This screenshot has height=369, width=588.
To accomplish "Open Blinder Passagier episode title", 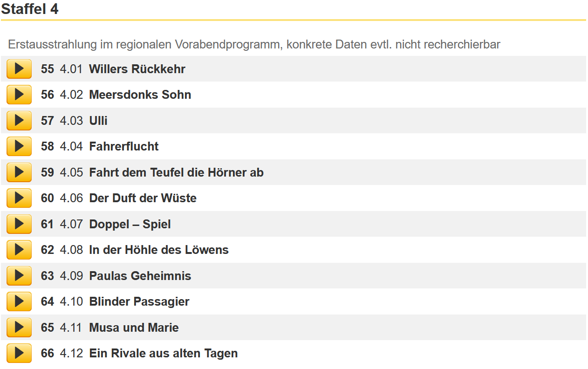I will (x=139, y=301).
